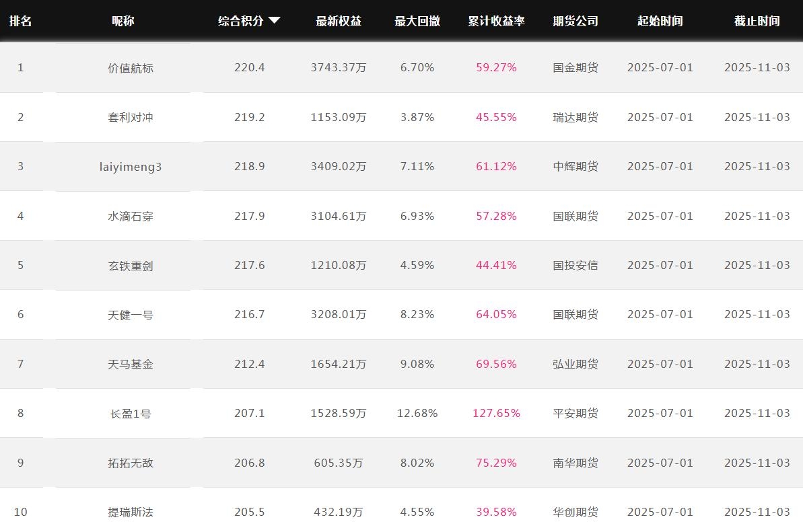This screenshot has width=803, height=532.
Task: Click the 排名 column header
Action: [x=20, y=21]
